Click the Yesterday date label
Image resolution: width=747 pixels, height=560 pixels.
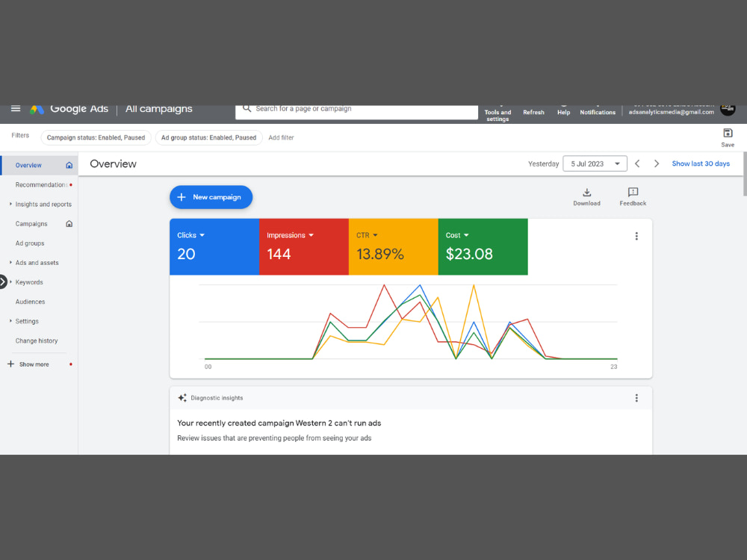pos(543,164)
